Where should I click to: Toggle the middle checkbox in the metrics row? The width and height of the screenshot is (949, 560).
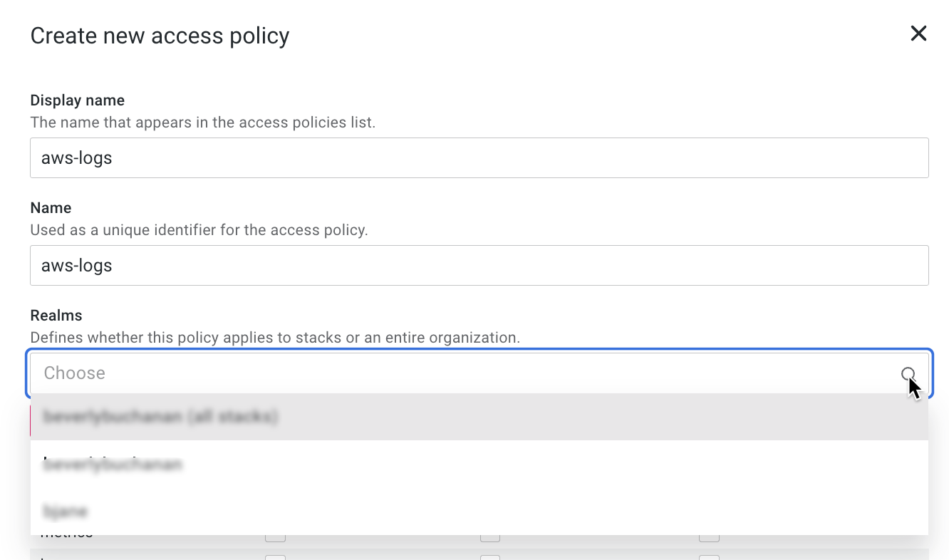click(x=490, y=536)
